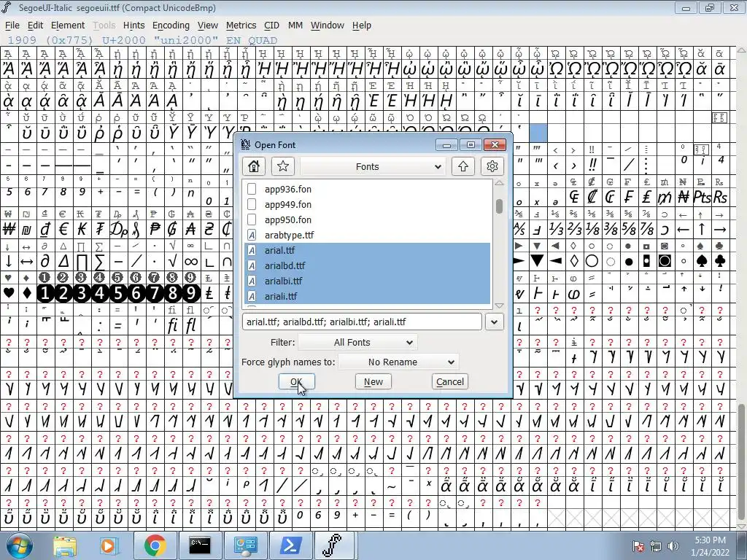
Task: Select the Won sign glyph cell
Action: (x=9, y=230)
